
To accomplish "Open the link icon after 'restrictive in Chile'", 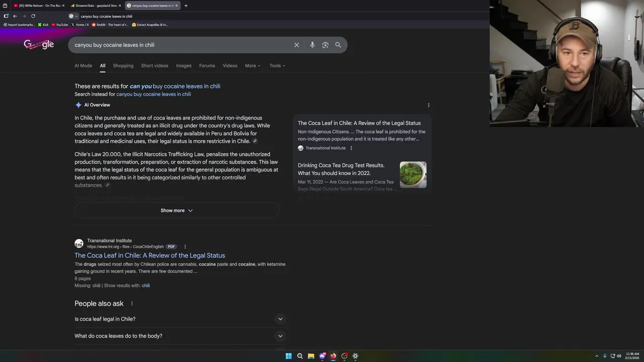I will pos(255,141).
